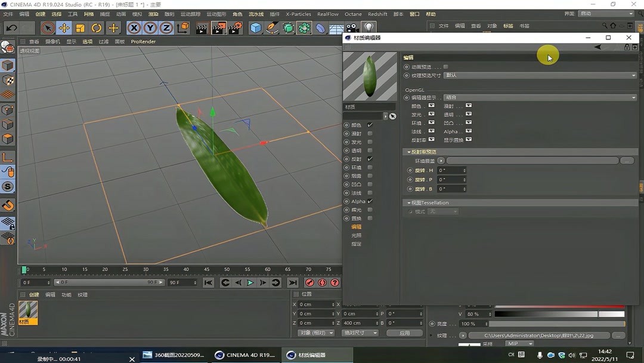Click the light object icon in the toolbar

tap(367, 27)
